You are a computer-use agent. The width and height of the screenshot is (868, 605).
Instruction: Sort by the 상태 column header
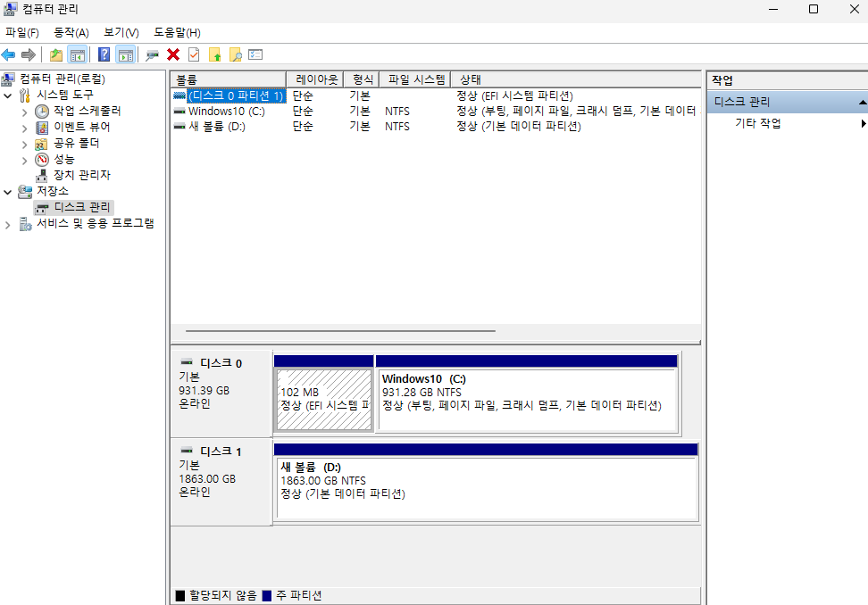point(576,79)
